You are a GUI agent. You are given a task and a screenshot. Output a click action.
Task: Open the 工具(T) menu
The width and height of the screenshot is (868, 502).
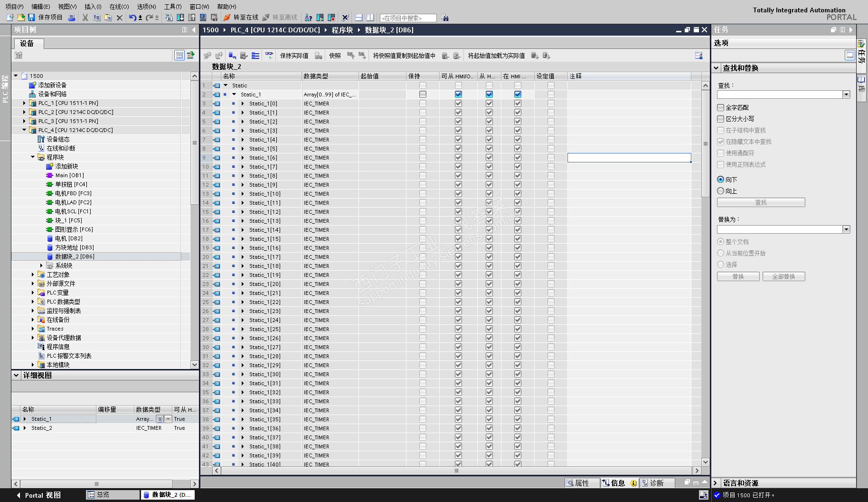[x=173, y=7]
